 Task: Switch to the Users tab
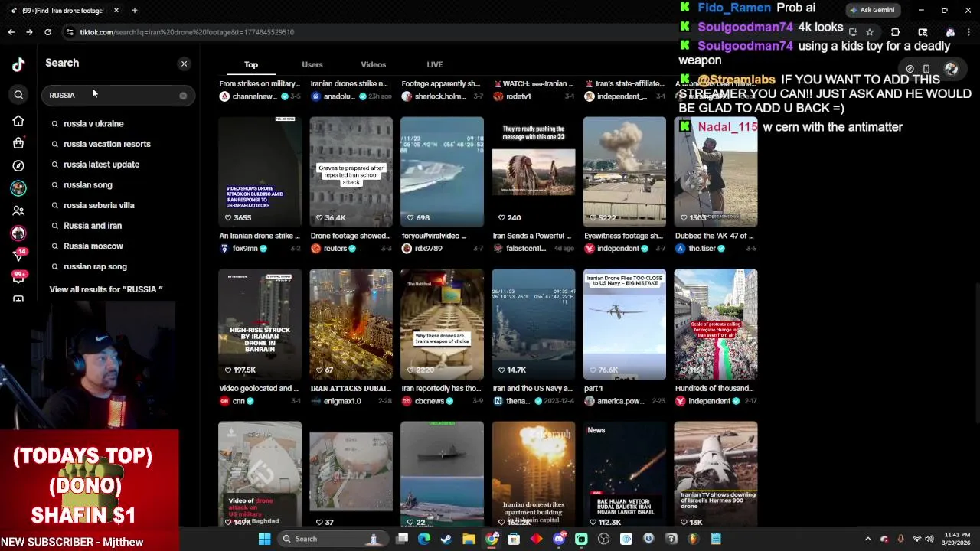pos(312,65)
